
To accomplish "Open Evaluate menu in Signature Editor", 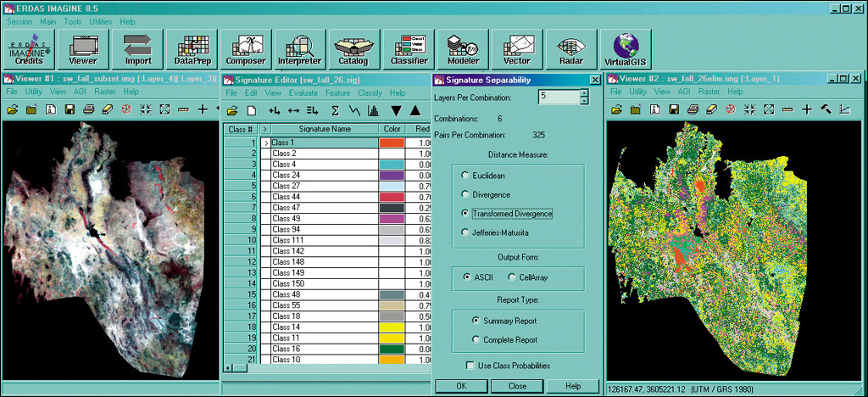I will pyautogui.click(x=303, y=93).
